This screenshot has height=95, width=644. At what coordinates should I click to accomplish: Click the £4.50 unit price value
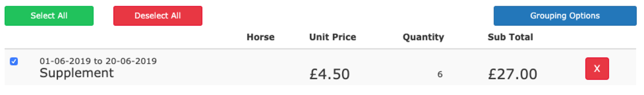(329, 74)
